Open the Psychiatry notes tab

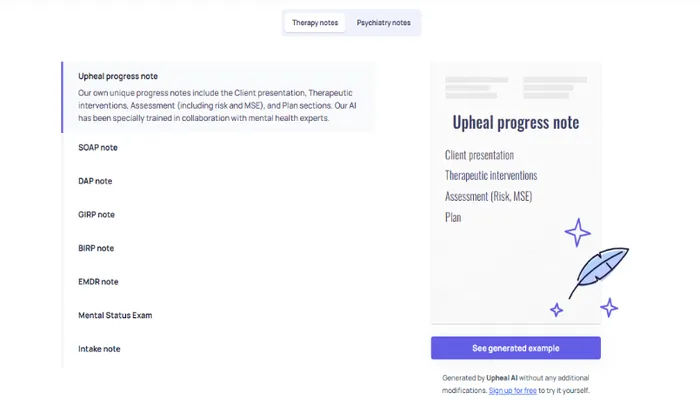[x=383, y=23]
